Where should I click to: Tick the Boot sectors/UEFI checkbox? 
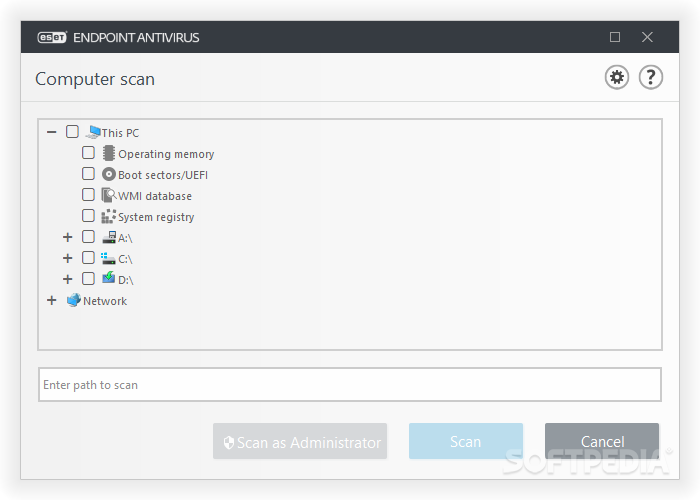pyautogui.click(x=88, y=174)
